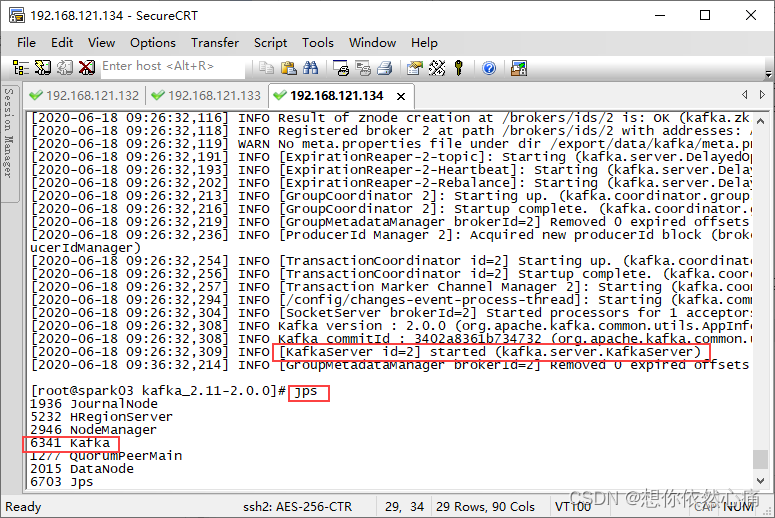
Task: Open Session Options toolbar icon
Action: click(415, 68)
